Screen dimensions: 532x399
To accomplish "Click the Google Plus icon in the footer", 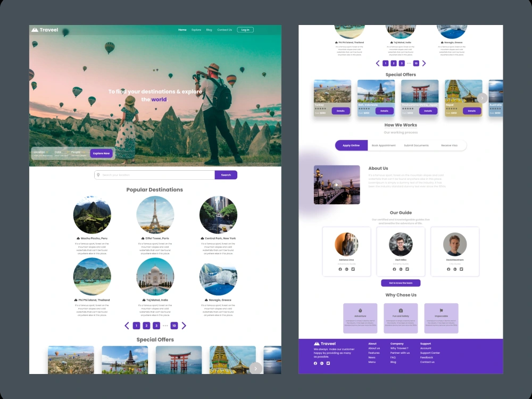I will pos(322,363).
